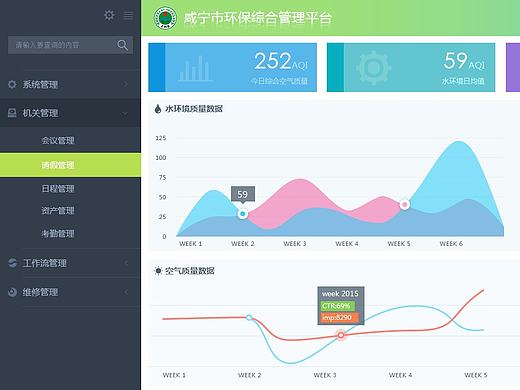
Task: Click the gear icon on teal card
Action: point(373,68)
